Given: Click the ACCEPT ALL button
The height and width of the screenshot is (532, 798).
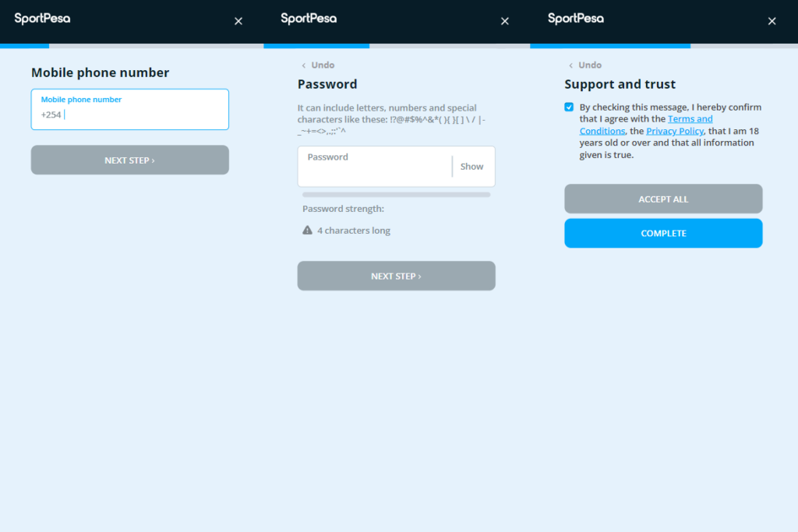Looking at the screenshot, I should [663, 199].
